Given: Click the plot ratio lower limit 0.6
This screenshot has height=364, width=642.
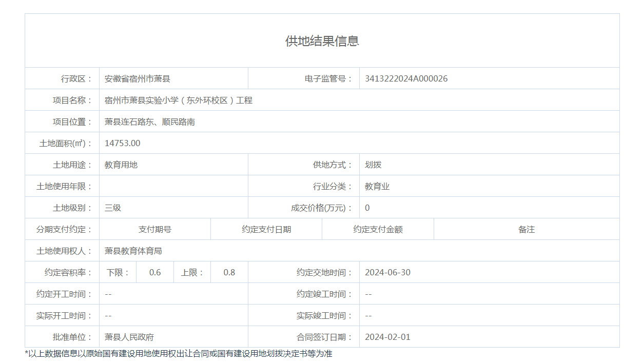Looking at the screenshot, I should (155, 272).
